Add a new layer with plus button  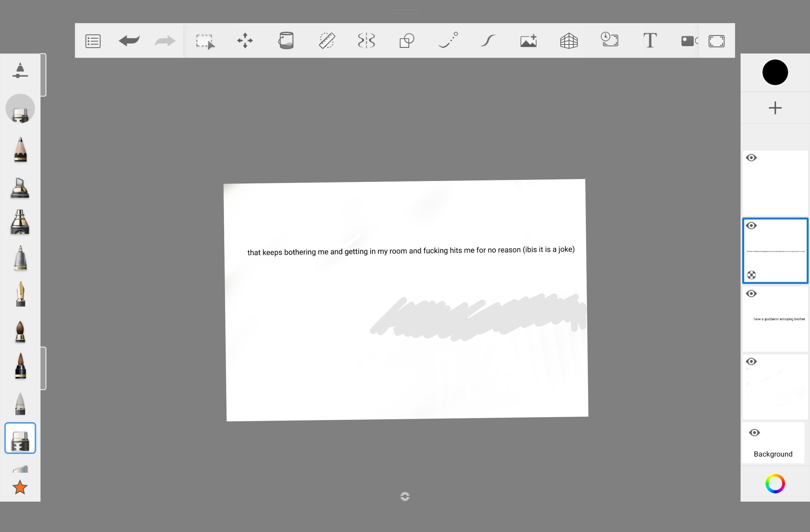coord(775,108)
